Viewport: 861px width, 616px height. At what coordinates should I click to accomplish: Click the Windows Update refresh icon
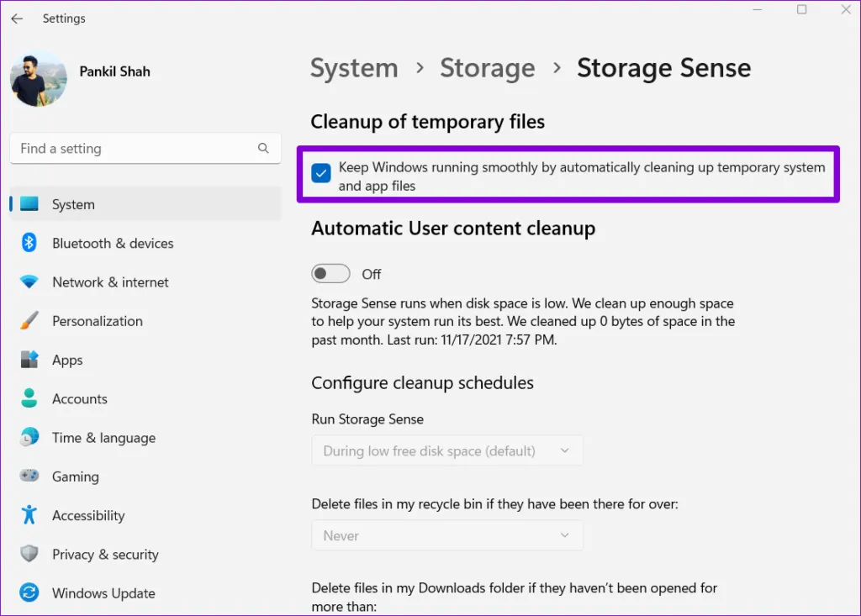pos(29,593)
